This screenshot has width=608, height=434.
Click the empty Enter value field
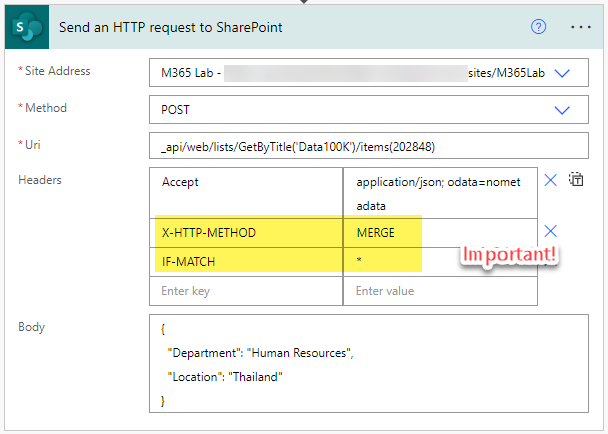click(x=440, y=291)
